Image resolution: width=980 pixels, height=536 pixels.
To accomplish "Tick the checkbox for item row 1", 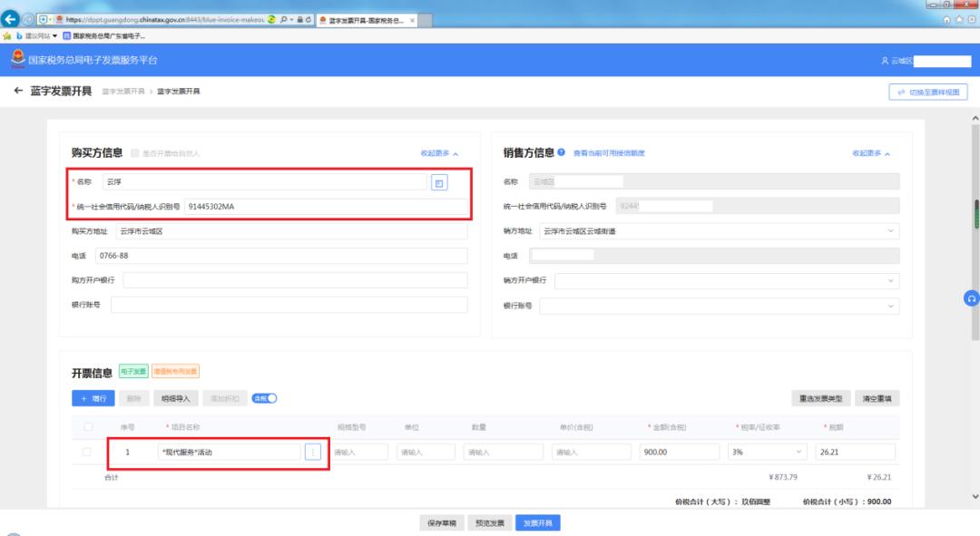I will pos(87,452).
